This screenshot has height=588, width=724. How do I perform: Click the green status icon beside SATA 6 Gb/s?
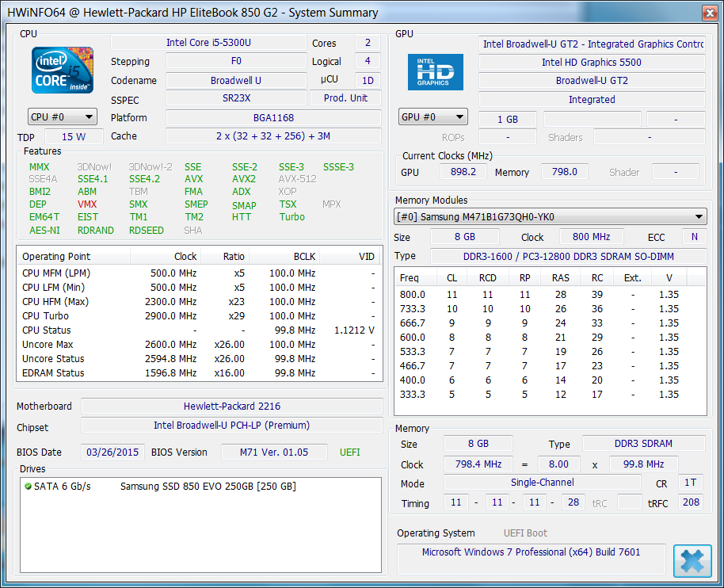click(28, 487)
